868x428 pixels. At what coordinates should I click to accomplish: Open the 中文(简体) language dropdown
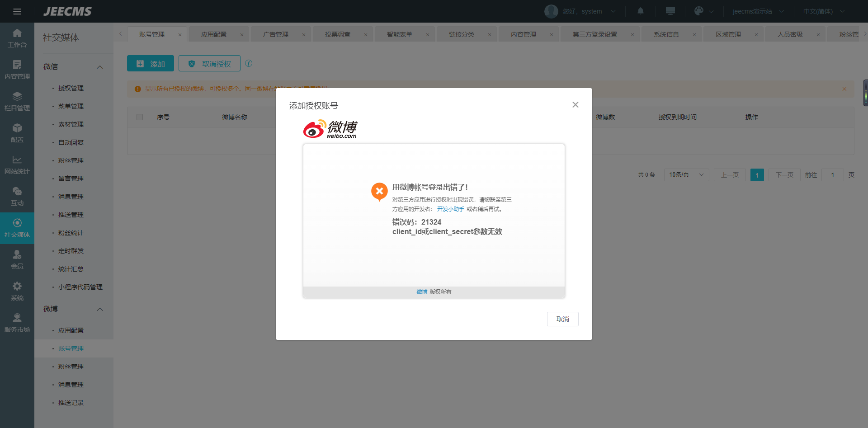pyautogui.click(x=824, y=11)
